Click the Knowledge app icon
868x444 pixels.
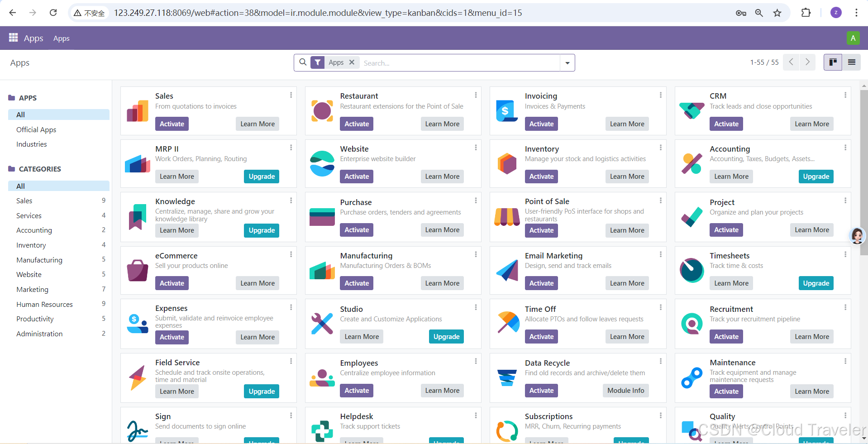tap(138, 217)
